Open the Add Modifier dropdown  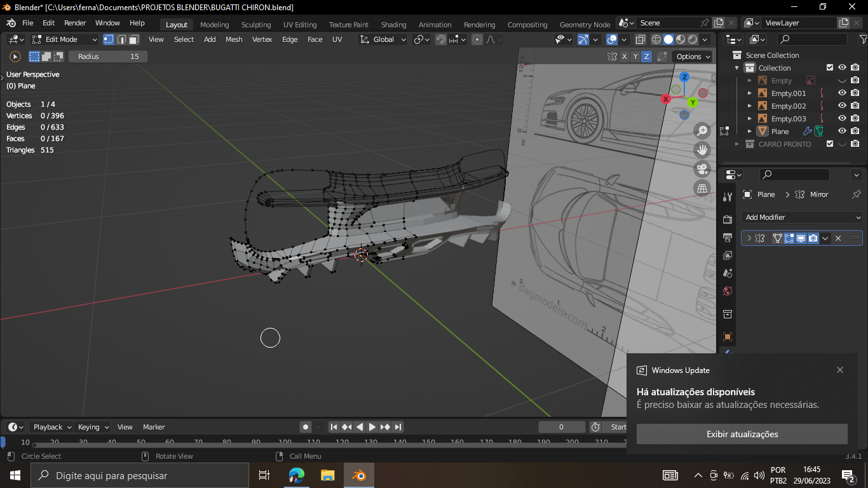coord(802,217)
